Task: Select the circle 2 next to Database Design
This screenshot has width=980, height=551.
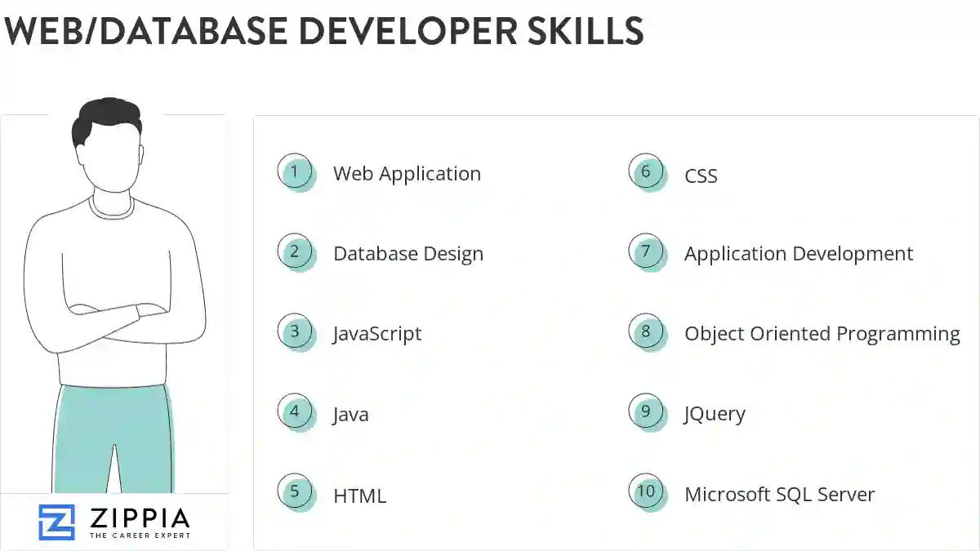Action: coord(295,251)
